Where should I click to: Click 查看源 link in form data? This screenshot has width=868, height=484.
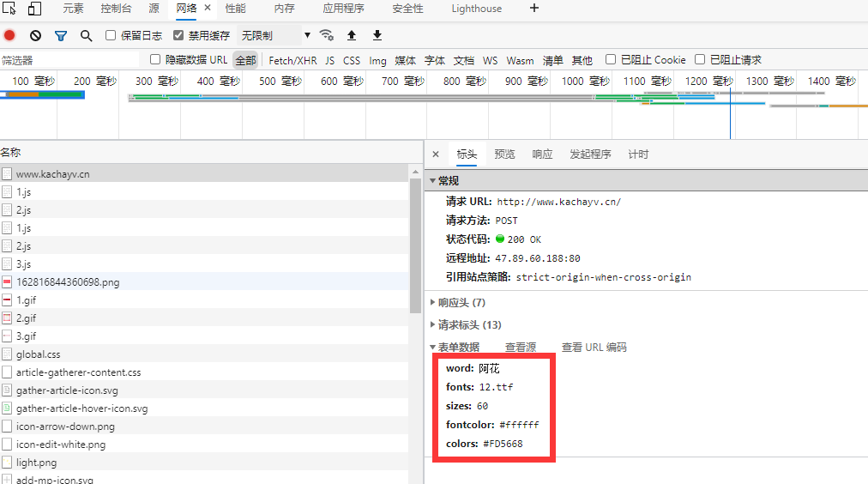pos(521,348)
